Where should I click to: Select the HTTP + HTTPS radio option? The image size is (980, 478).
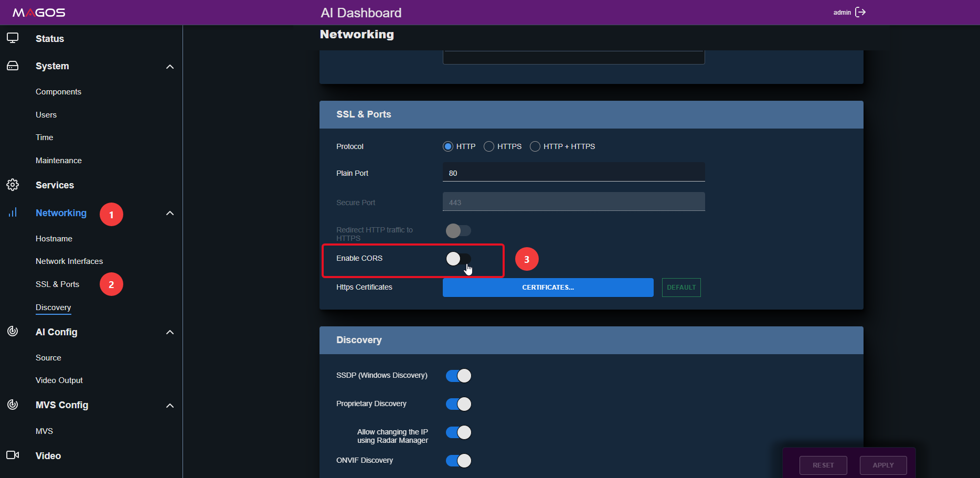coord(535,146)
